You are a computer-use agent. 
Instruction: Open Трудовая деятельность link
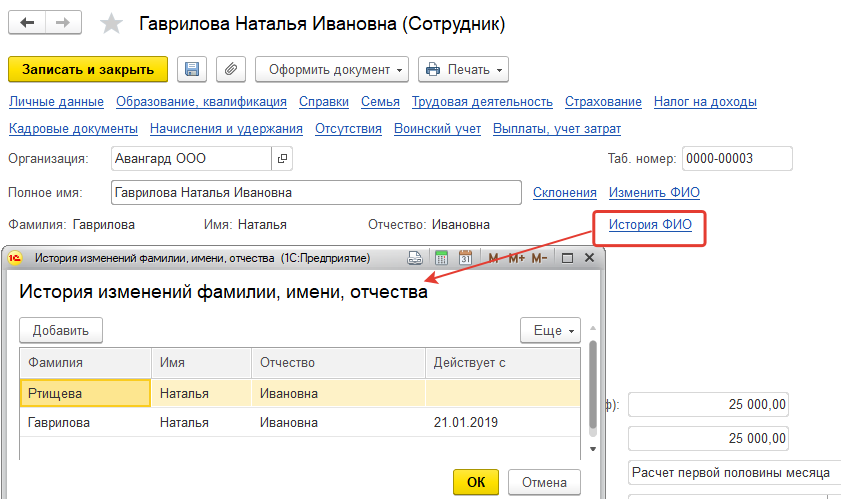coord(482,102)
